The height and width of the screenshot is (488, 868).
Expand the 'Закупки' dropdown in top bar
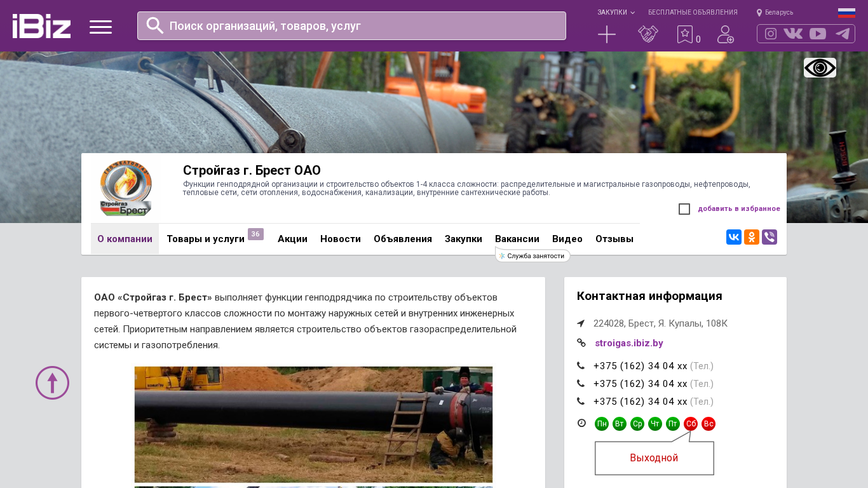pyautogui.click(x=615, y=12)
